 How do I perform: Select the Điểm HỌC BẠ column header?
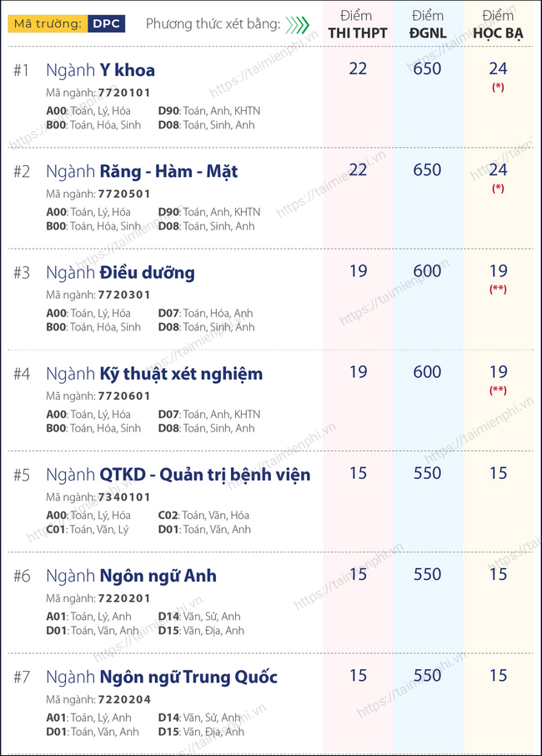point(498,24)
